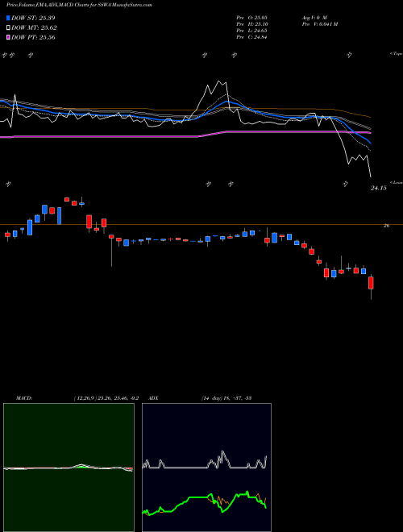Click the MACD (12,26,9) values text
The height and width of the screenshot is (532, 403).
tap(106, 398)
